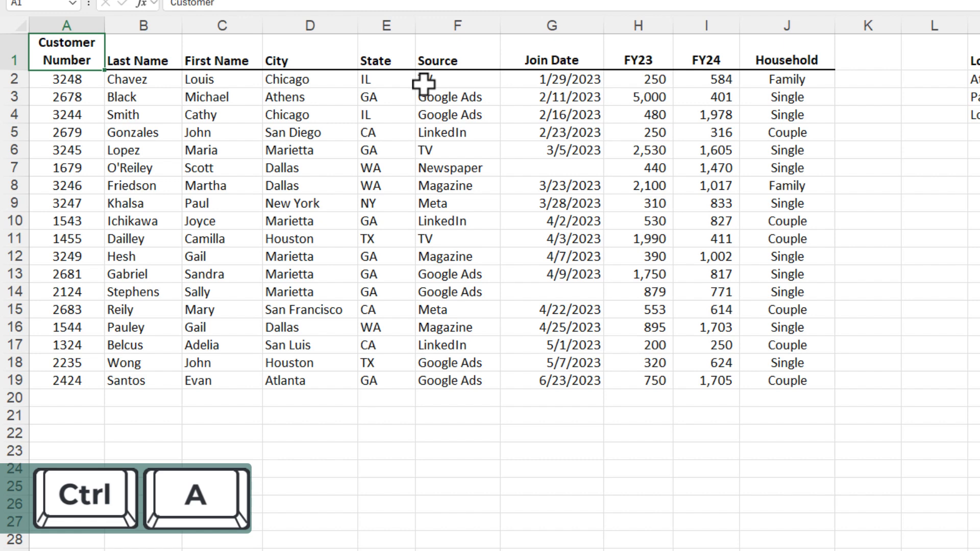Image resolution: width=980 pixels, height=551 pixels.
Task: Open the dropdown arrow beside fx
Action: pyautogui.click(x=154, y=4)
